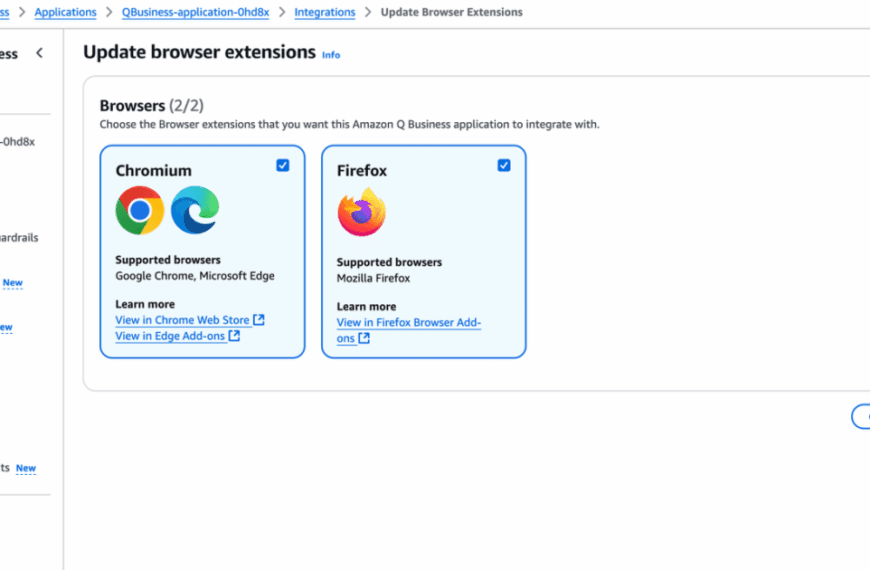The height and width of the screenshot is (570, 870).
Task: Click 'Google Chrome, Microsoft Edge' text
Action: click(195, 276)
